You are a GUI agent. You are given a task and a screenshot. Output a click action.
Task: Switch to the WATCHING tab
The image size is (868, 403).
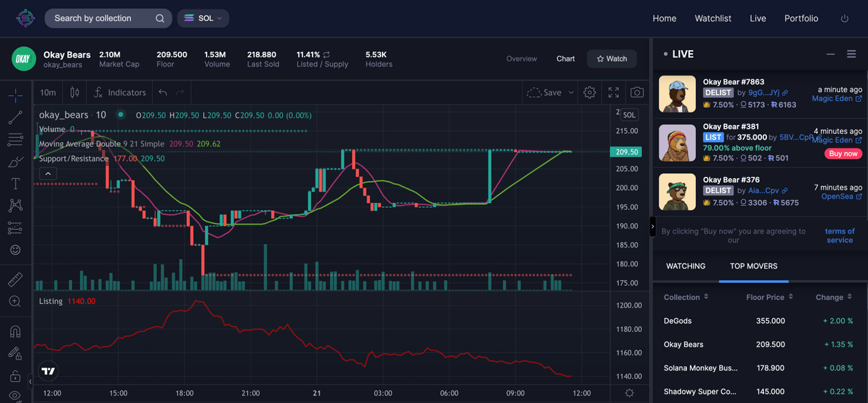[686, 266]
